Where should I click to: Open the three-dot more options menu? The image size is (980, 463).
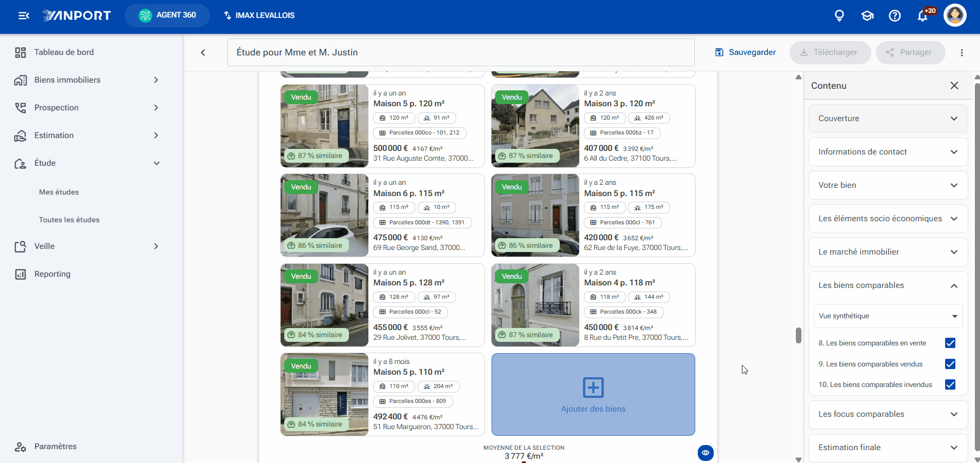962,52
